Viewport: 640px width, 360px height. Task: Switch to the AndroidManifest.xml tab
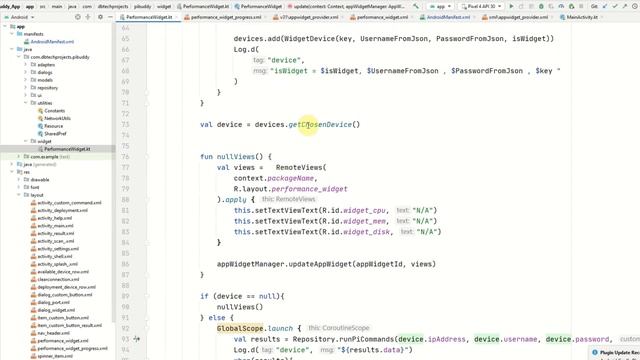tap(448, 17)
